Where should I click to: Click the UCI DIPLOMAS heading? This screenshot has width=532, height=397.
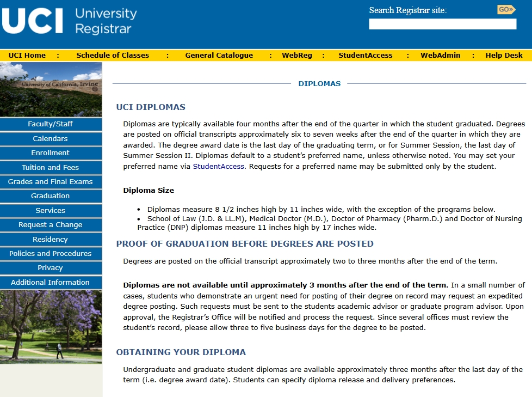pyautogui.click(x=151, y=107)
